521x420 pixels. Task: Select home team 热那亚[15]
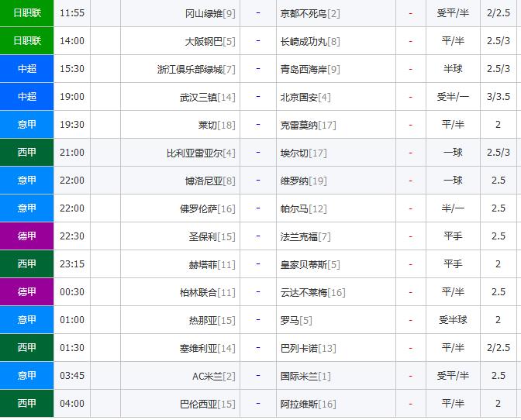212,320
